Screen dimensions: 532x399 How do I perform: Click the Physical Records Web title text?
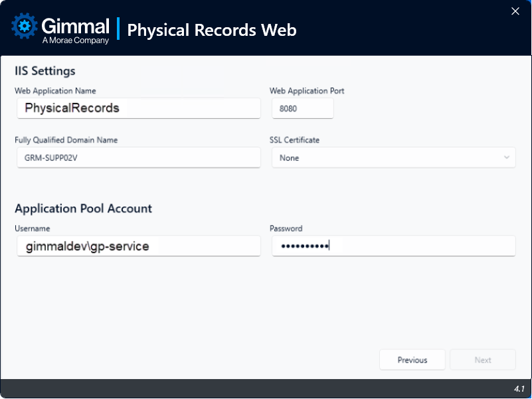click(x=211, y=30)
